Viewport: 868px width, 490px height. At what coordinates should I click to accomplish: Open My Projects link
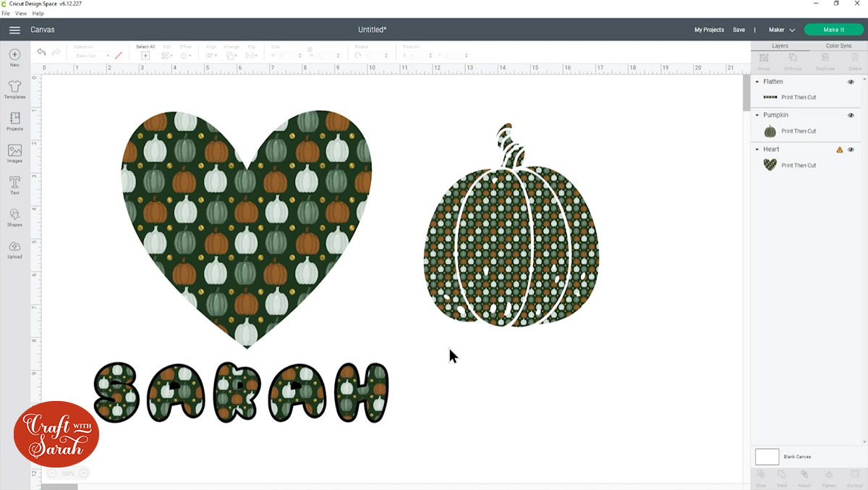(709, 30)
